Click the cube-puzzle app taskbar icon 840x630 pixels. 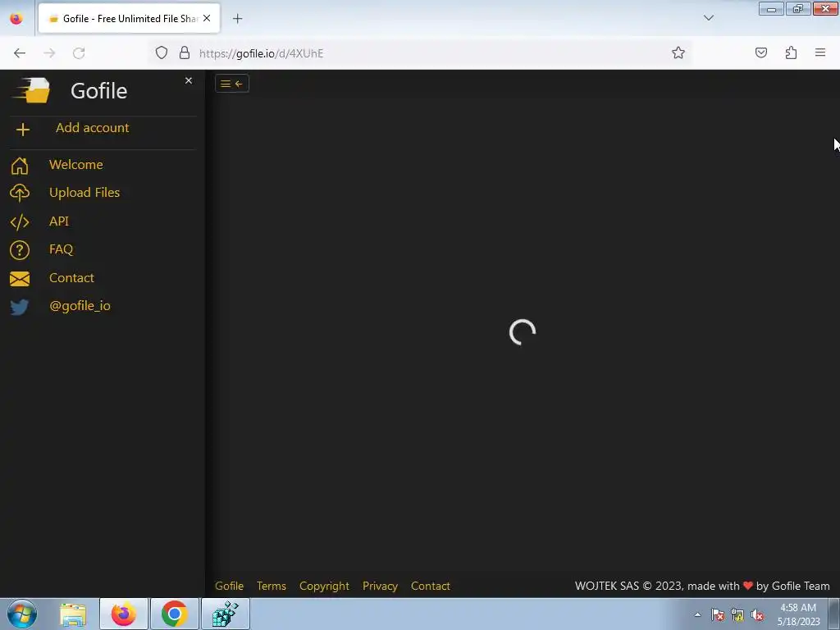(225, 614)
